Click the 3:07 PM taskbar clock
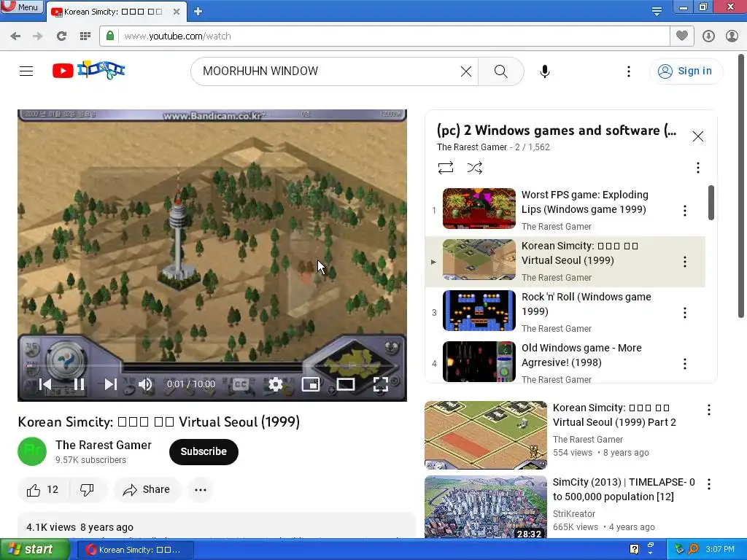Image resolution: width=747 pixels, height=560 pixels. coord(720,550)
